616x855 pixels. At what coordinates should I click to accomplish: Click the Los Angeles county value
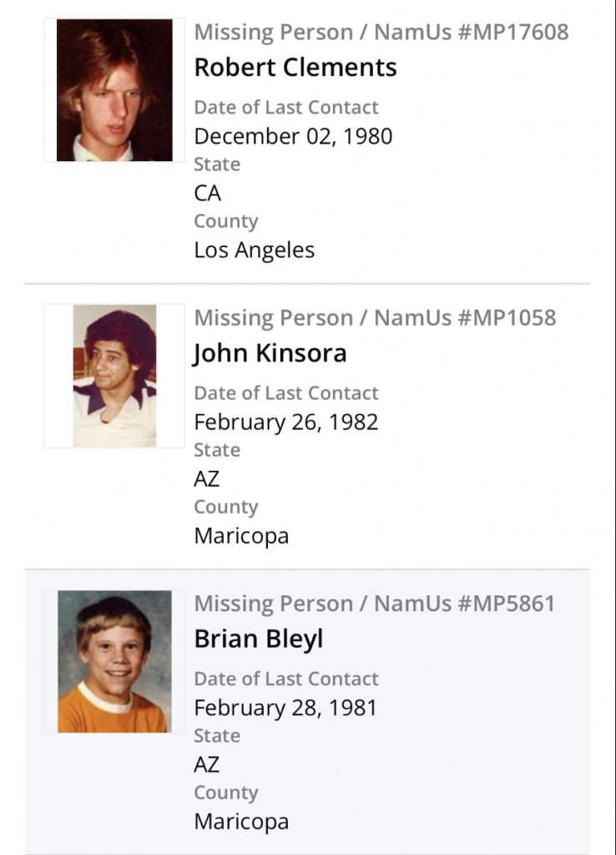click(254, 250)
